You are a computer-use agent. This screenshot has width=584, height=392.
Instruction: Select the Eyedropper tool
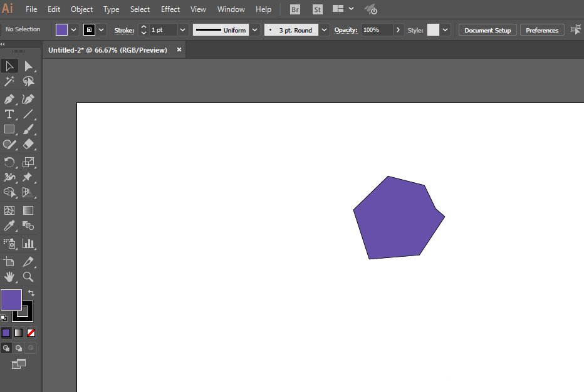click(9, 225)
